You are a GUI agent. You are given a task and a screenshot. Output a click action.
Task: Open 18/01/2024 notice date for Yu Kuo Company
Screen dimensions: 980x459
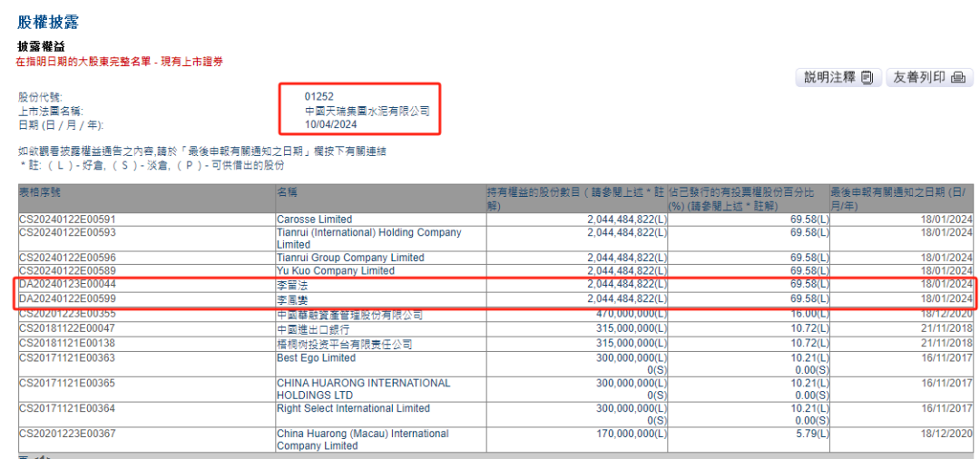click(x=946, y=271)
